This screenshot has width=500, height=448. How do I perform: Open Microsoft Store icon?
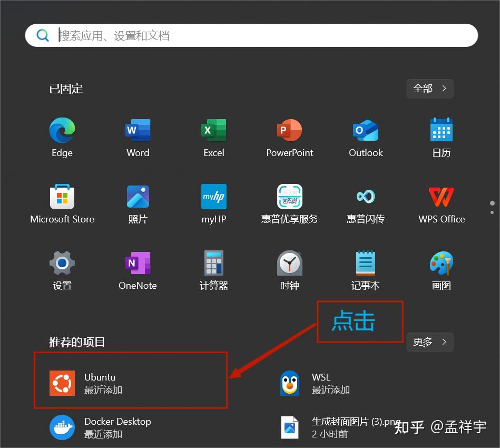[62, 196]
